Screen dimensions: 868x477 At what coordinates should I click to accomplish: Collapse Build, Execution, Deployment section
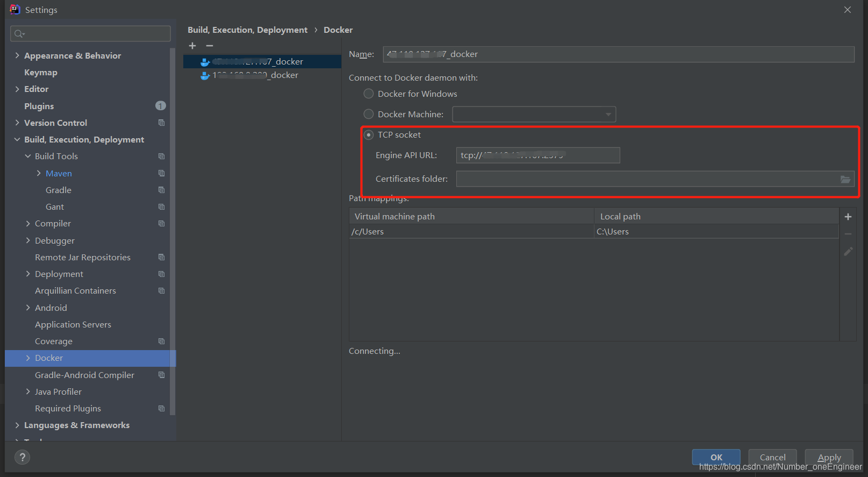(17, 139)
